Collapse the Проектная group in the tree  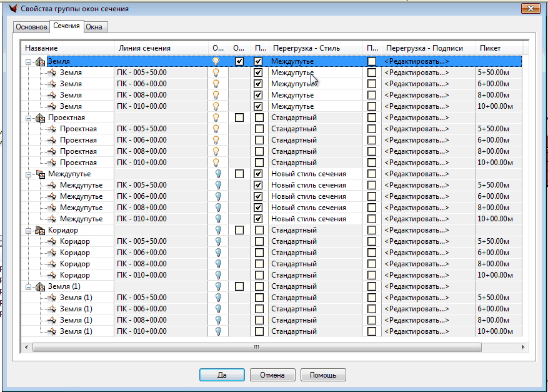[x=29, y=118]
